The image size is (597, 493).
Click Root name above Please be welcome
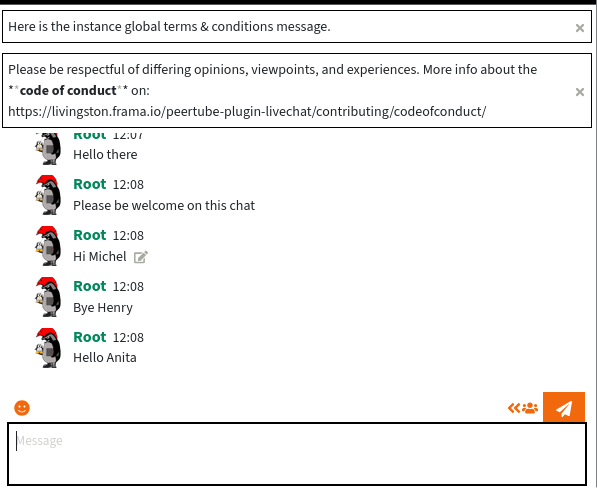(90, 184)
